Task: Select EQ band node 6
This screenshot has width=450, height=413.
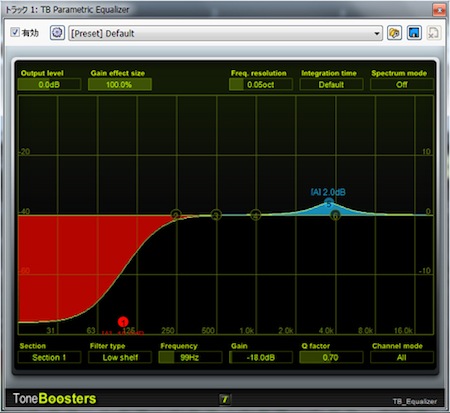Action: coord(335,215)
